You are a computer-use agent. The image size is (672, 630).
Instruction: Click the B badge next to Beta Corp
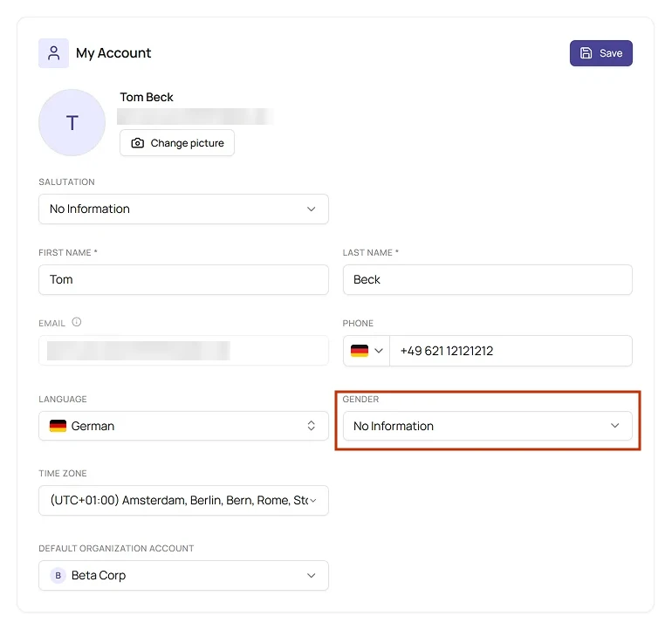click(x=58, y=575)
